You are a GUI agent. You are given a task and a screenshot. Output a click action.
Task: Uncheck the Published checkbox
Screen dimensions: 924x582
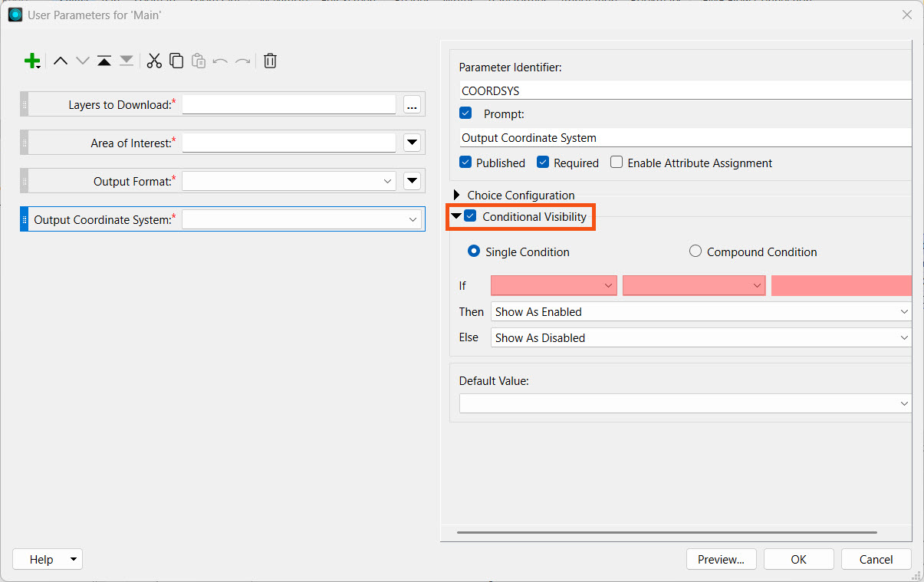coord(465,163)
